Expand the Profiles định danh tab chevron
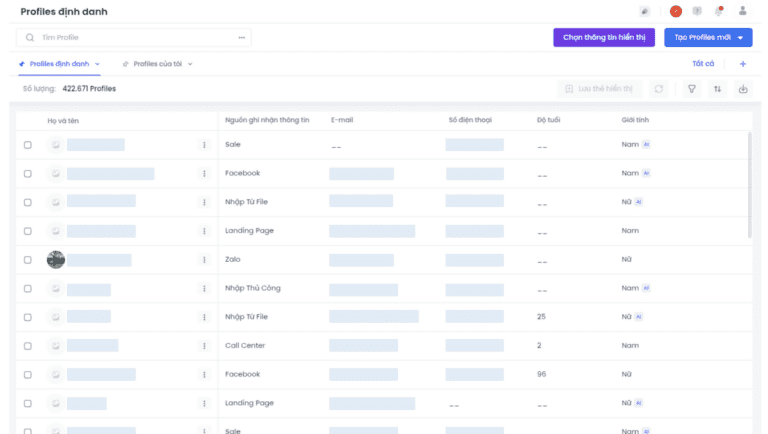Screen dimensions: 768x434 pyautogui.click(x=97, y=64)
